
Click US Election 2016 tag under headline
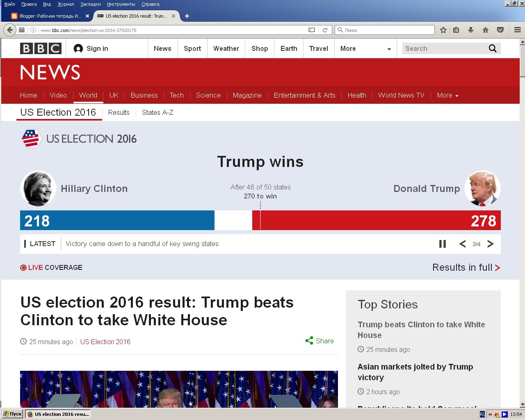pos(105,342)
